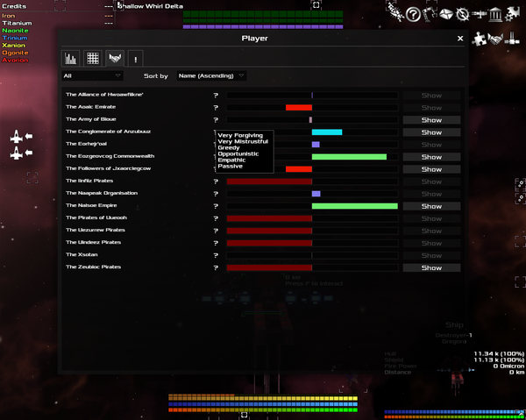
Task: Open the 'Name (Ascending)' sort dropdown
Action: (211, 76)
